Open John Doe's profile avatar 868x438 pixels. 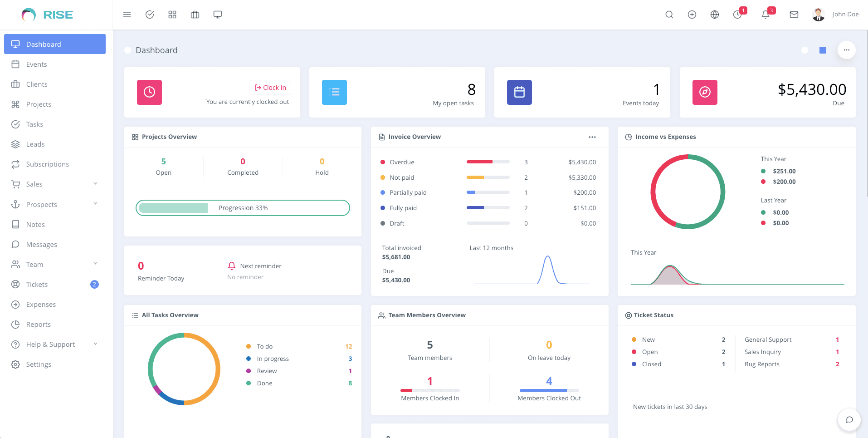click(x=818, y=14)
